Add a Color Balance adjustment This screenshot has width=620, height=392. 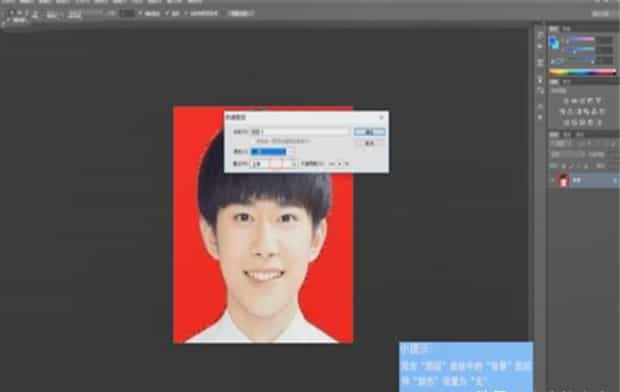570,112
